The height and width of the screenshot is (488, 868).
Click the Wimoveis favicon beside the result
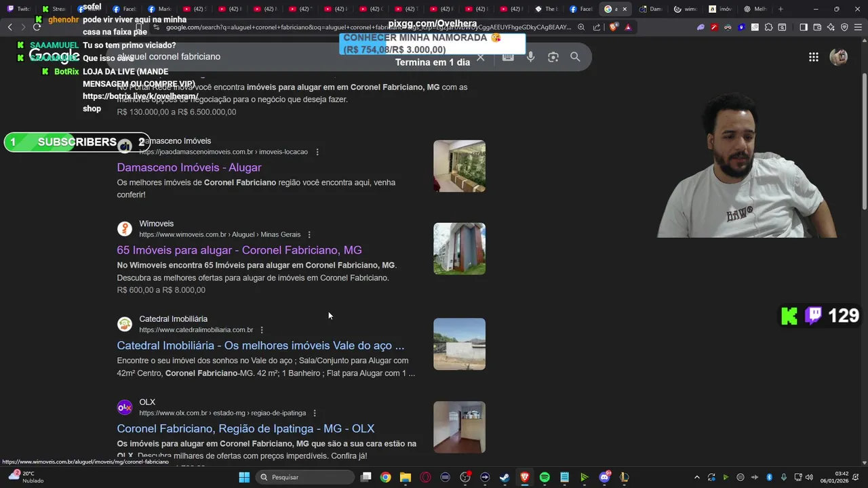click(125, 229)
